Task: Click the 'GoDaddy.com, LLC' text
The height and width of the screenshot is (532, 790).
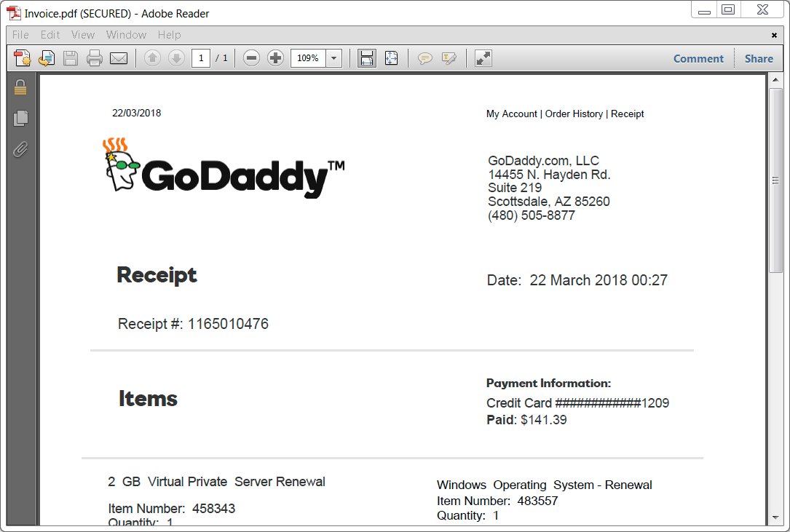Action: 544,161
